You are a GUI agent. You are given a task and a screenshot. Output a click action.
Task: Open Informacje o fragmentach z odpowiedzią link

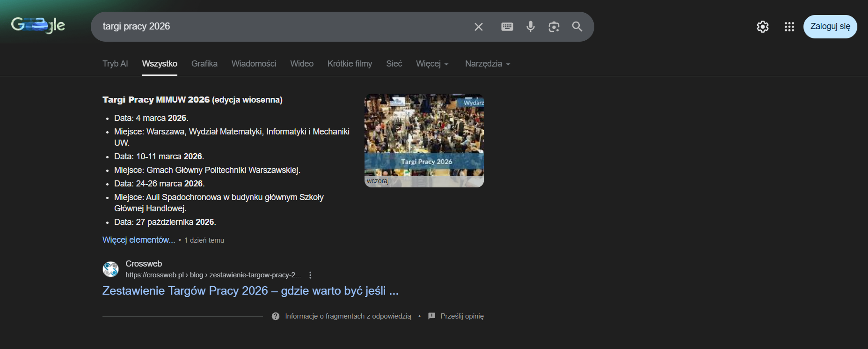tap(348, 316)
